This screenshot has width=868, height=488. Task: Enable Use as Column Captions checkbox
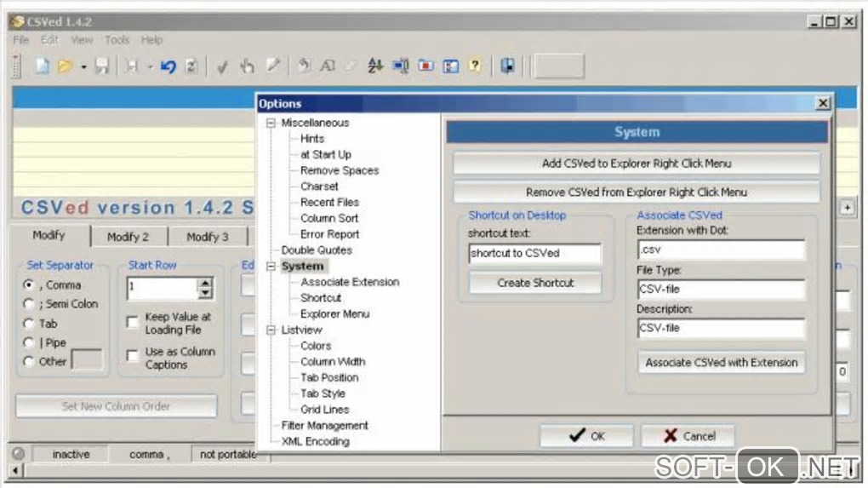(132, 355)
